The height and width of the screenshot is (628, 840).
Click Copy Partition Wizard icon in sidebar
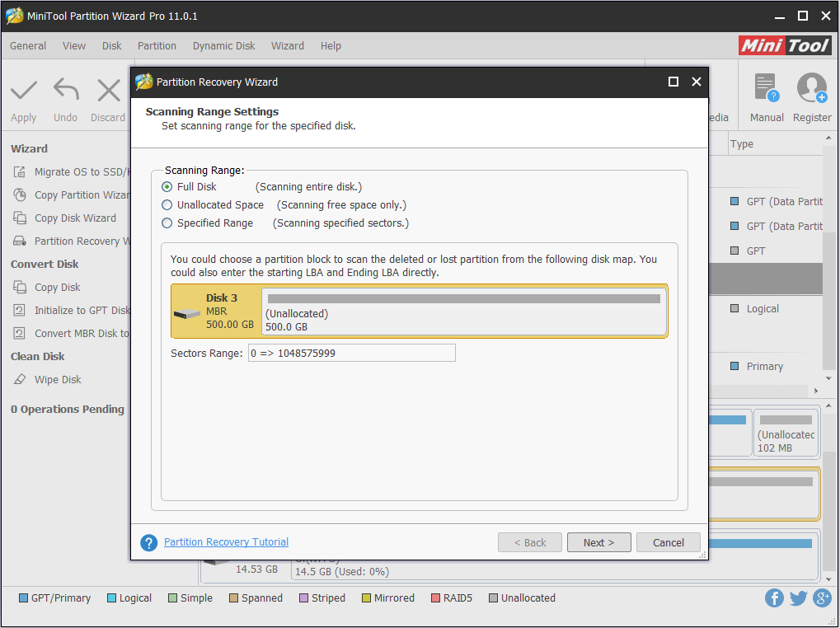(x=20, y=194)
